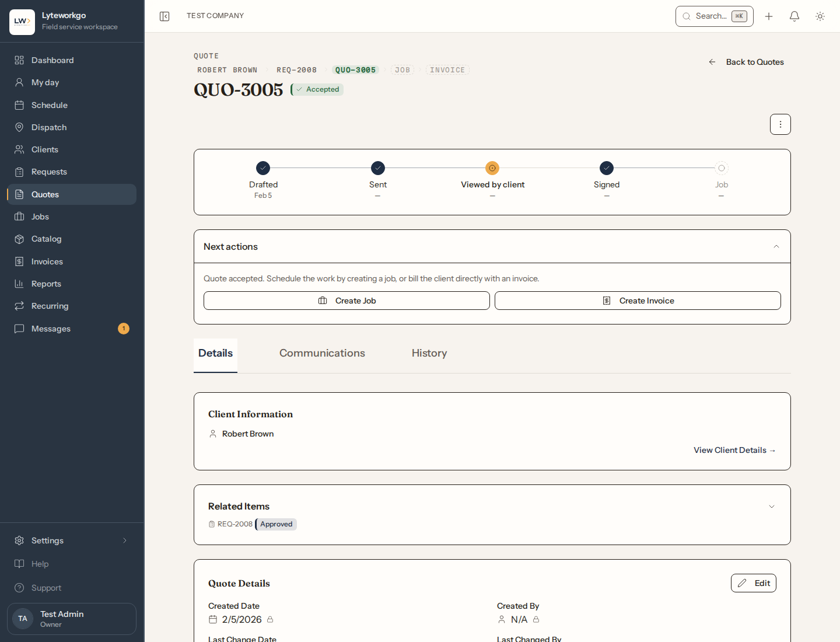Open the Schedule page
840x642 pixels.
(72, 105)
